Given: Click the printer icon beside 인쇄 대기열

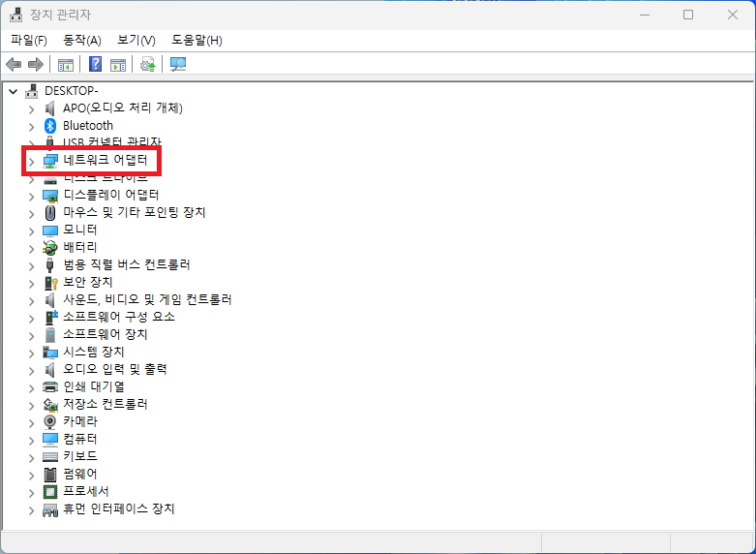Looking at the screenshot, I should pos(50,387).
